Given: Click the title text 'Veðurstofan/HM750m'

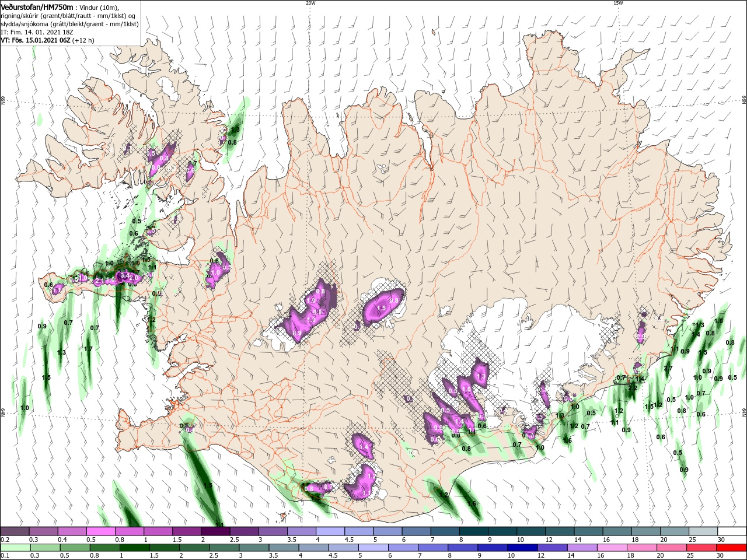Looking at the screenshot, I should [x=37, y=6].
